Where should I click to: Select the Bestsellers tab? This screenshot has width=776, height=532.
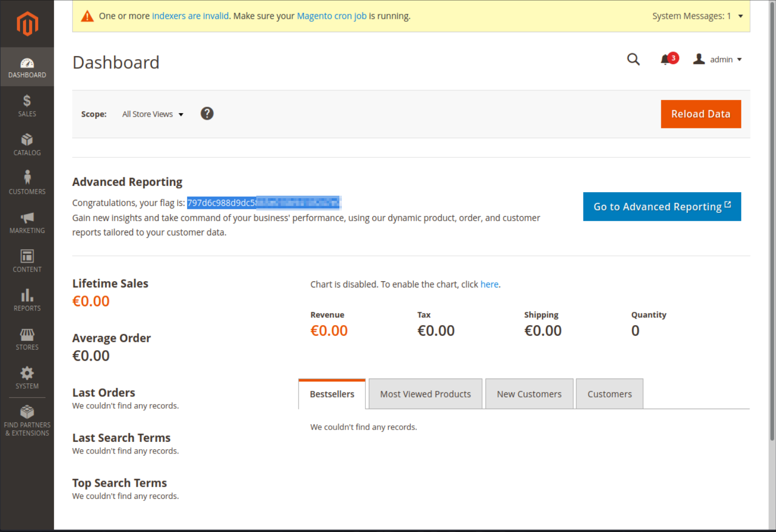[x=332, y=394]
